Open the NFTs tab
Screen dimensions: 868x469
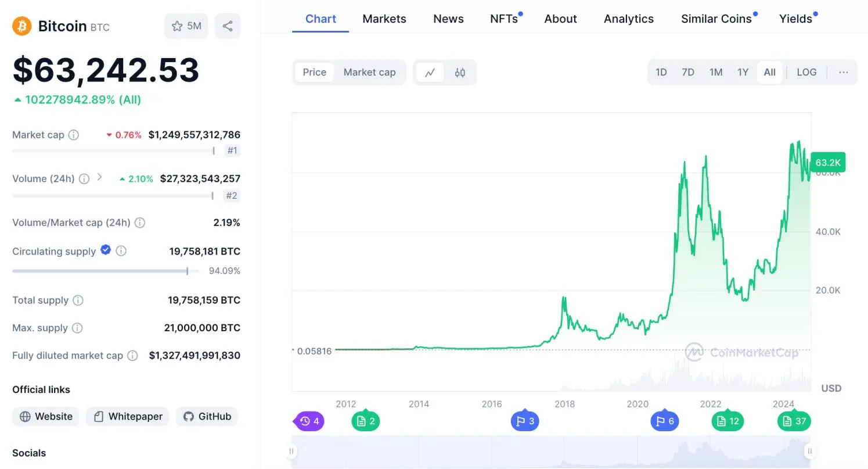coord(504,19)
